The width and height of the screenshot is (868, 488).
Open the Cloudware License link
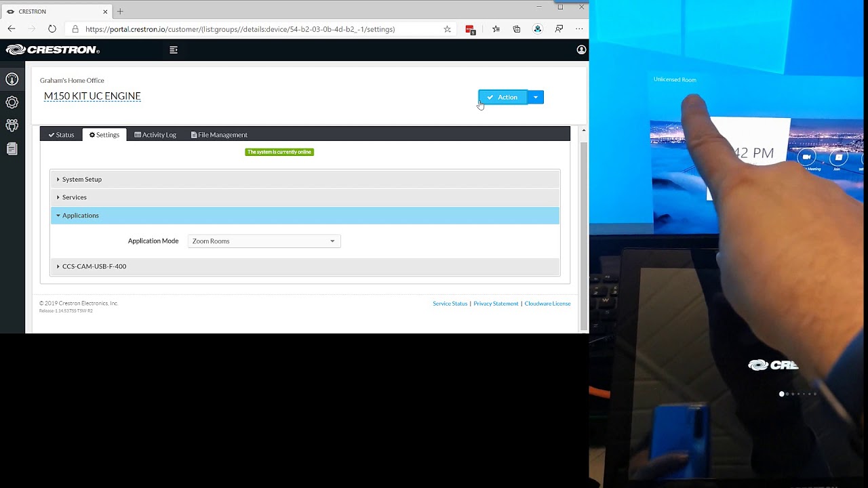[x=547, y=304]
